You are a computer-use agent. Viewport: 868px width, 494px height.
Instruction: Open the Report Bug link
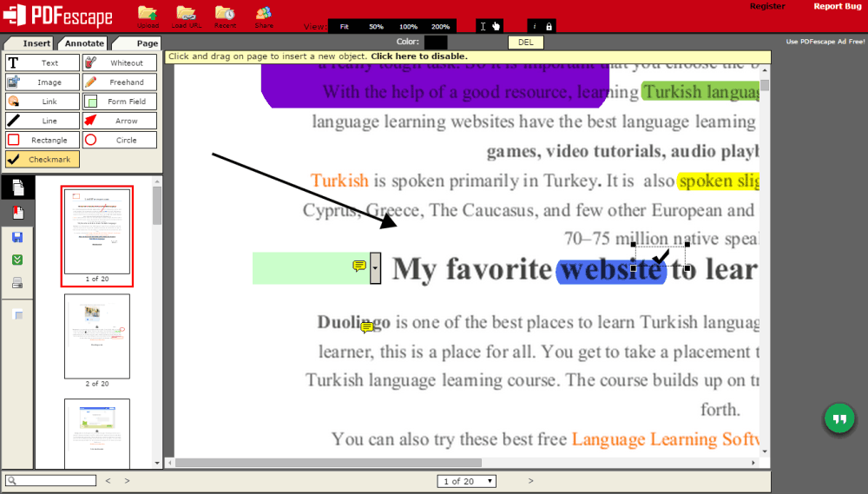click(838, 6)
